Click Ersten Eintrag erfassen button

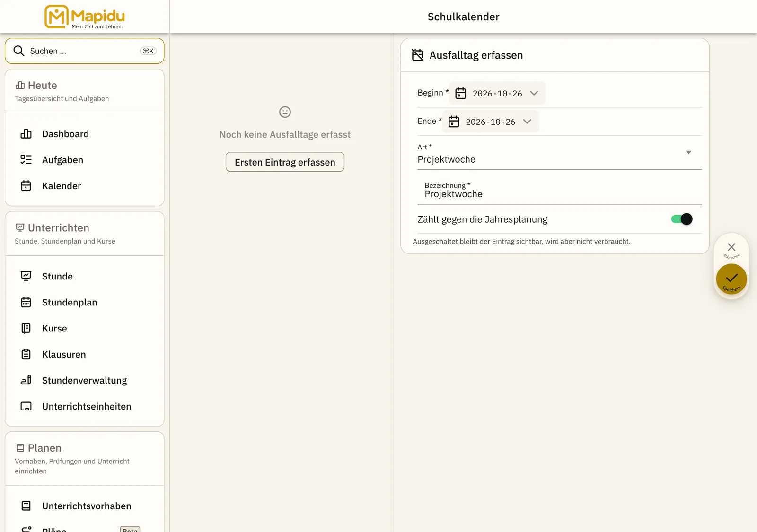[x=285, y=162]
